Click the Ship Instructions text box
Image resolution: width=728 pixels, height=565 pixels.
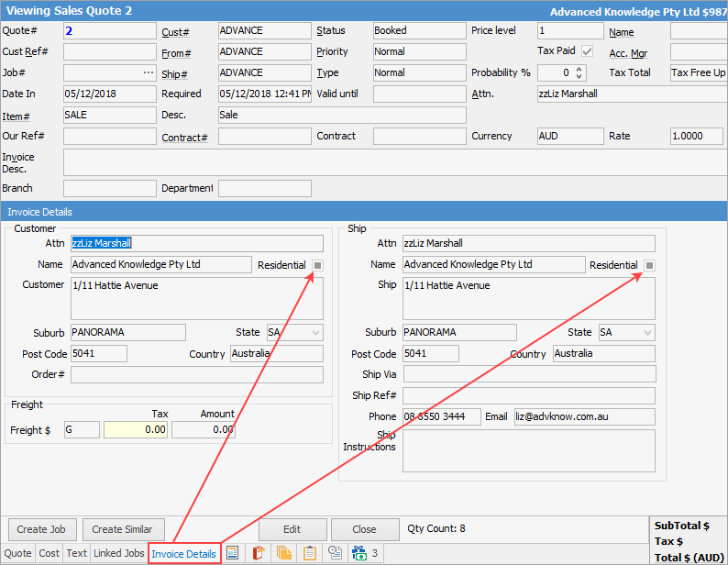[528, 450]
